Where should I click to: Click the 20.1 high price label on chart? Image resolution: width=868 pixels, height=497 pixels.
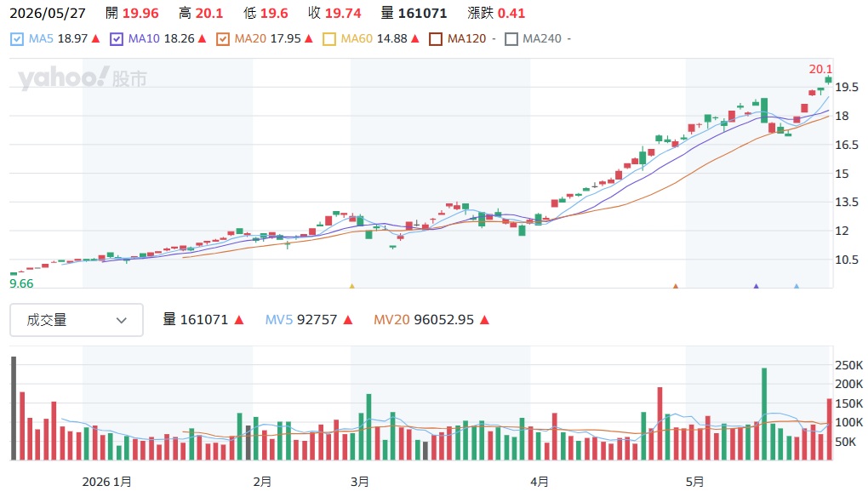click(x=820, y=69)
